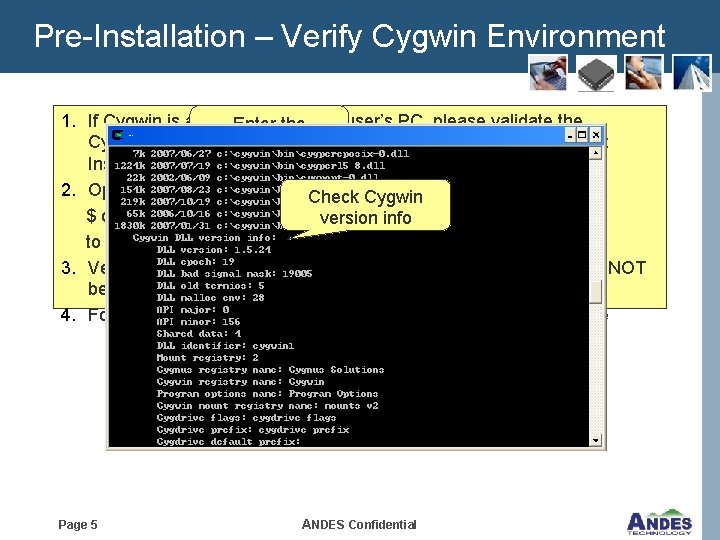720x540 pixels.
Task: Click the Andes Technology logo
Action: [x=659, y=522]
